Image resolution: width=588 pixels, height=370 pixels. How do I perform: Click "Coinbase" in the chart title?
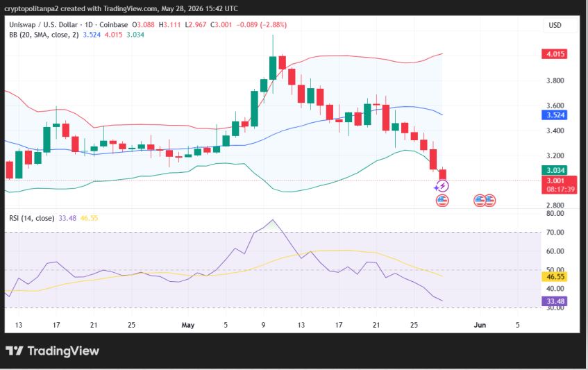114,25
